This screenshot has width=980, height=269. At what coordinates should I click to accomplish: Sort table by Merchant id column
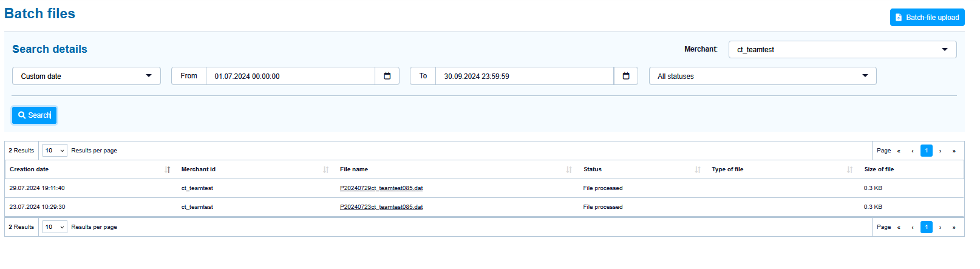click(x=326, y=170)
